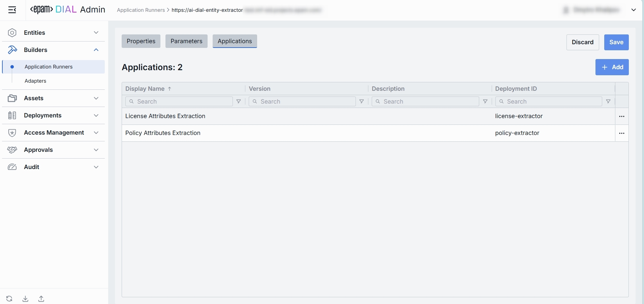Viewport: 644px width, 304px height.
Task: Open Application Runners in sidebar
Action: [x=54, y=67]
